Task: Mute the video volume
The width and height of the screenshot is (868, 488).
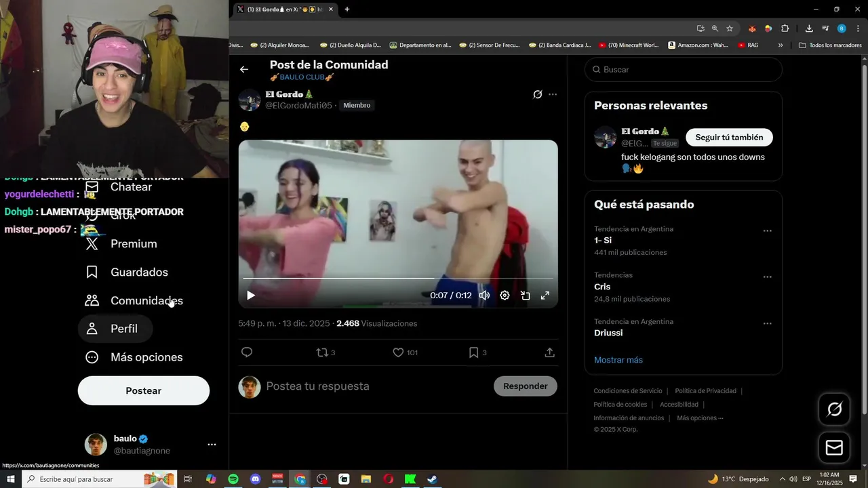Action: [x=484, y=296]
